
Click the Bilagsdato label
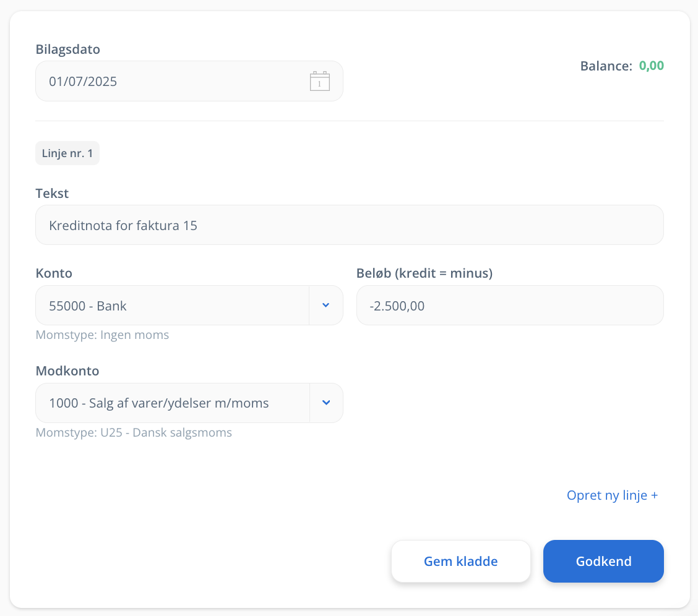click(67, 49)
